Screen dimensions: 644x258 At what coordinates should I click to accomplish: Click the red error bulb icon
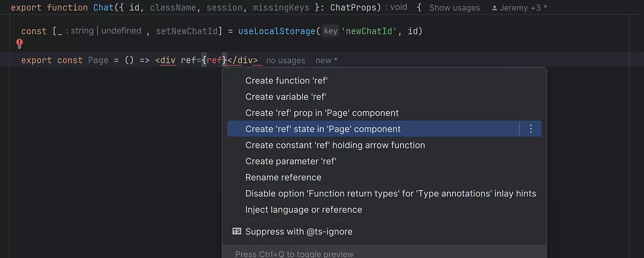(x=19, y=43)
